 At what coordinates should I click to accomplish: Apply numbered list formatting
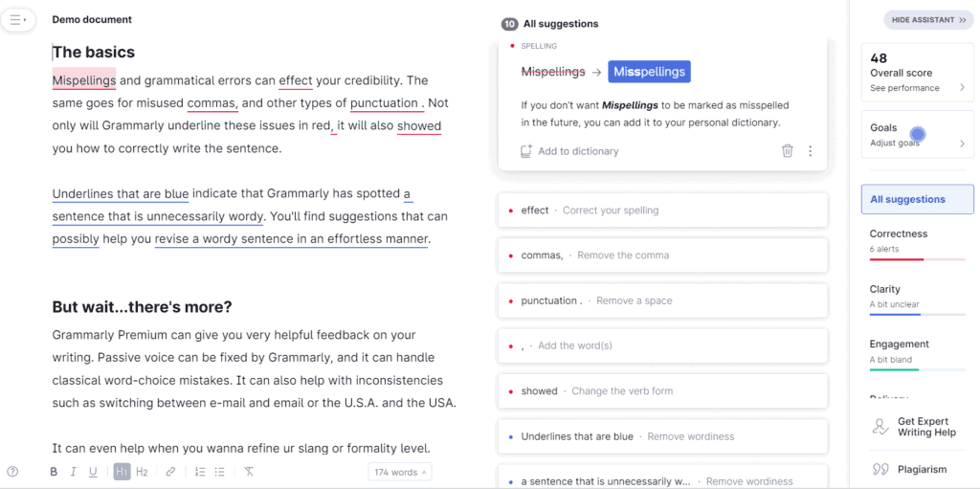point(200,472)
